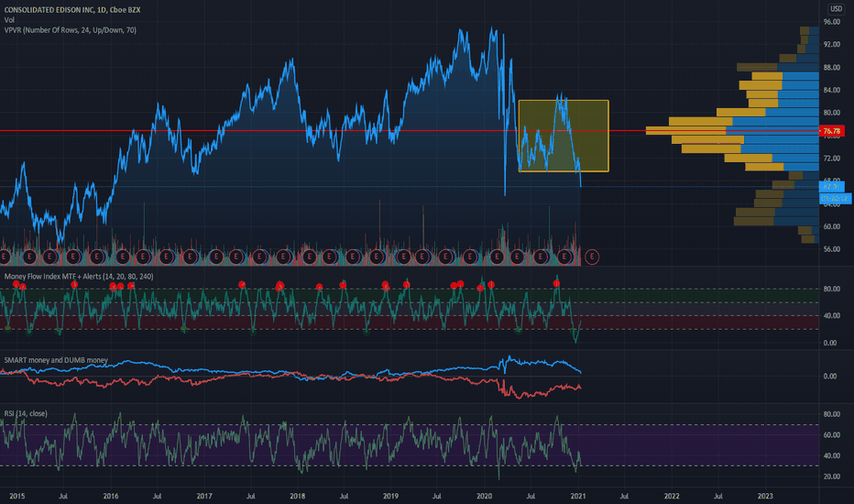This screenshot has height=504, width=854.
Task: Click the RSI (14, close) legend
Action: [26, 413]
